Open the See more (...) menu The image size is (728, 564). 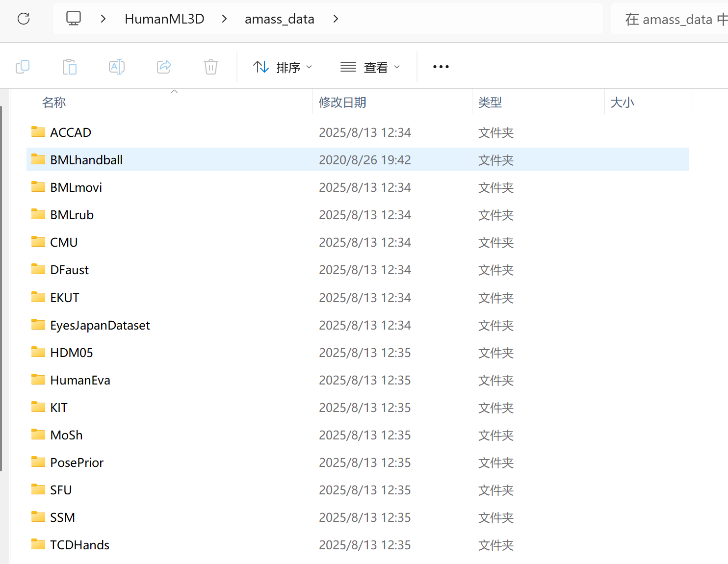tap(440, 66)
